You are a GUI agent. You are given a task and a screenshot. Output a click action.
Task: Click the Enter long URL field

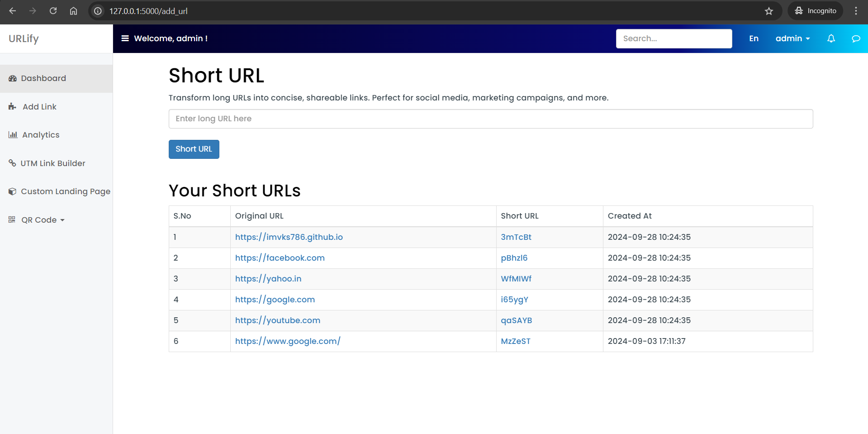click(491, 119)
